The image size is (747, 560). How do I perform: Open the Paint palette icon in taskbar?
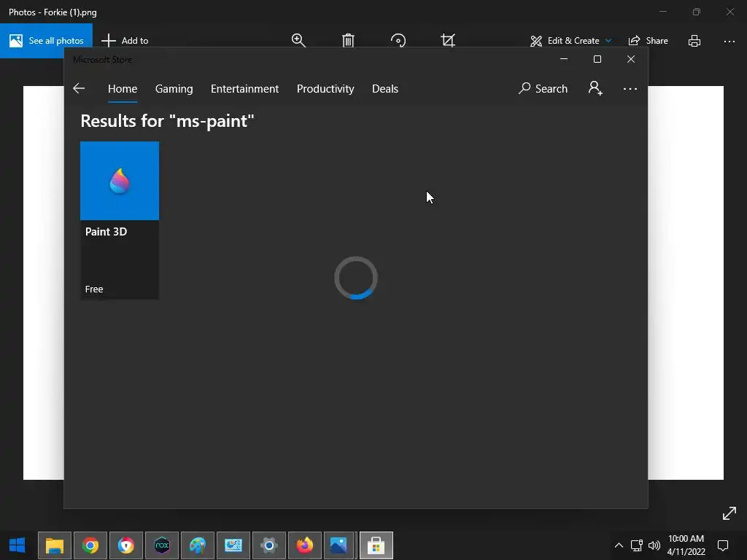[x=198, y=545]
